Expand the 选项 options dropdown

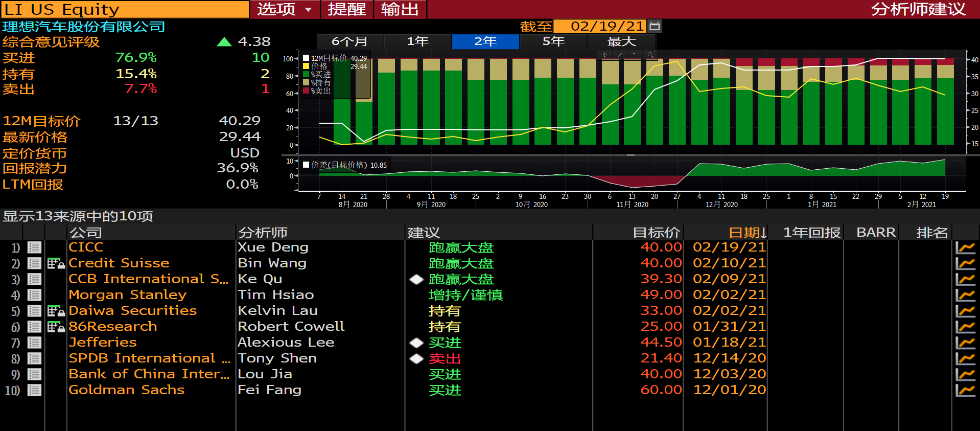coord(285,9)
